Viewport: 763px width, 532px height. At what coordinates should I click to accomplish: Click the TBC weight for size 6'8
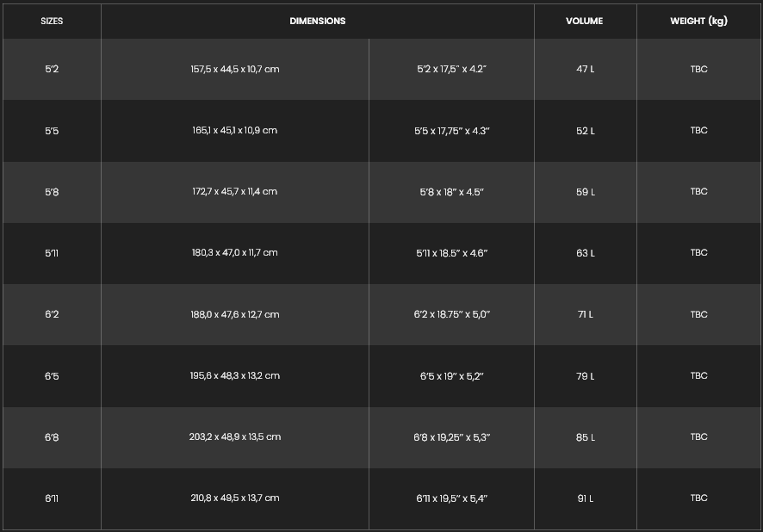698,437
